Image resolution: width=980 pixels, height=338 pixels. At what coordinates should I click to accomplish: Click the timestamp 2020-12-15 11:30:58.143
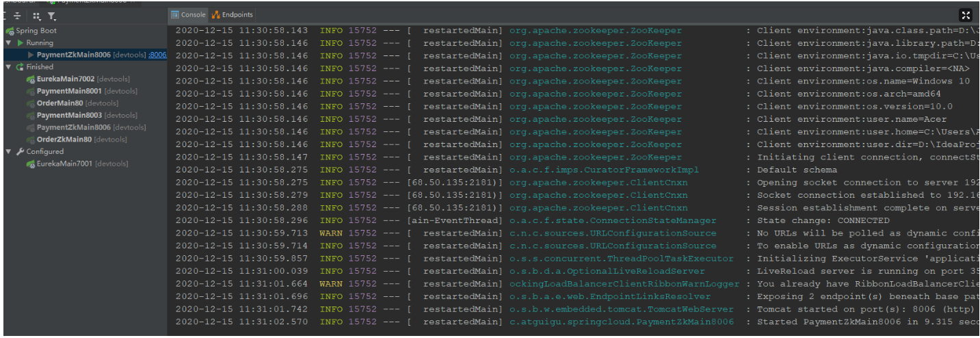click(241, 31)
